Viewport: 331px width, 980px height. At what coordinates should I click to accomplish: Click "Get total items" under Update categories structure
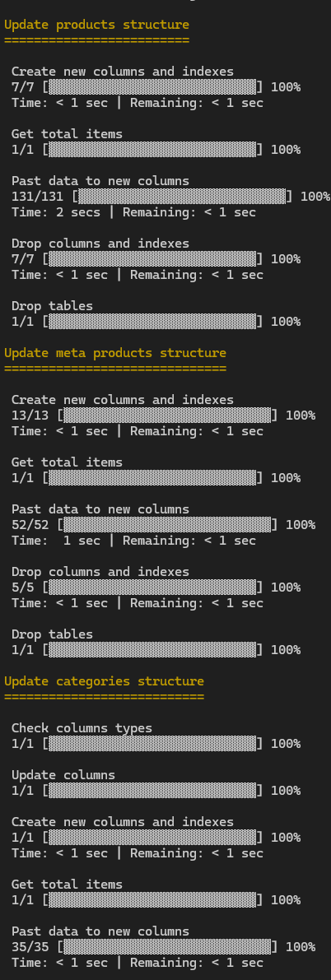(x=67, y=885)
